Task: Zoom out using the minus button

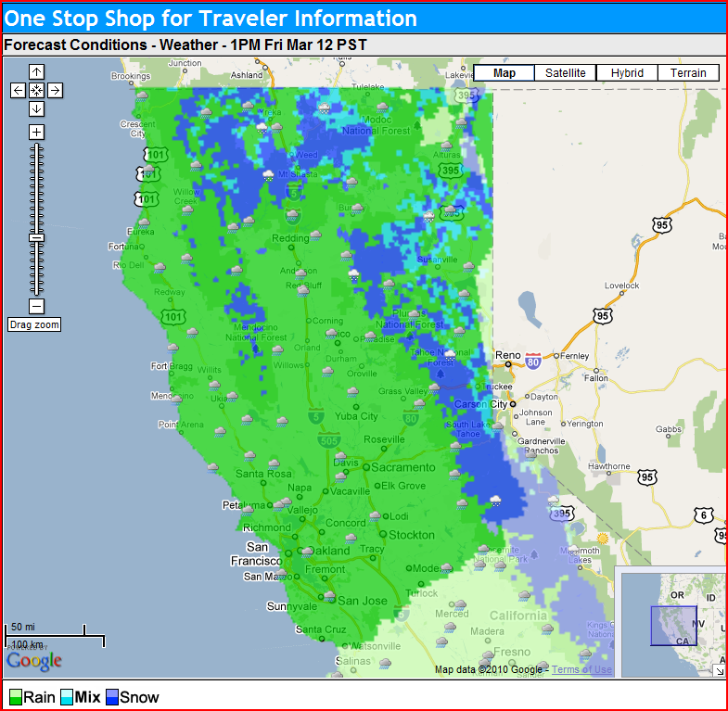Action: (36, 306)
